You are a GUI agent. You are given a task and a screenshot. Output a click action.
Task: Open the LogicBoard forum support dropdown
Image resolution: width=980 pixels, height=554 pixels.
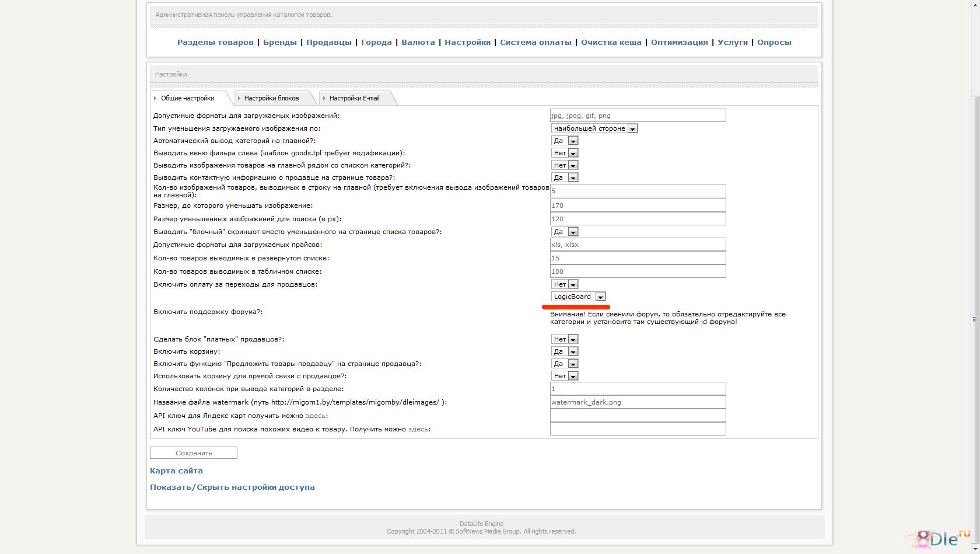pos(579,297)
